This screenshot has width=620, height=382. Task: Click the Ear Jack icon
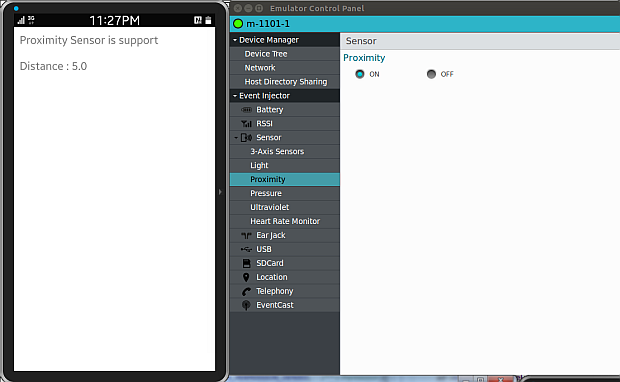pos(246,236)
